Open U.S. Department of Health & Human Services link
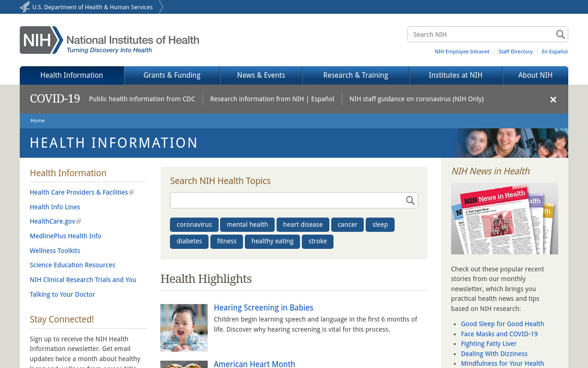The height and width of the screenshot is (368, 588). click(x=92, y=7)
